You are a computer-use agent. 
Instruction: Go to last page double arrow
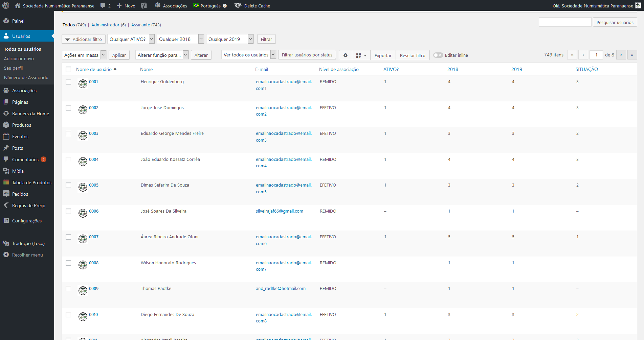632,55
